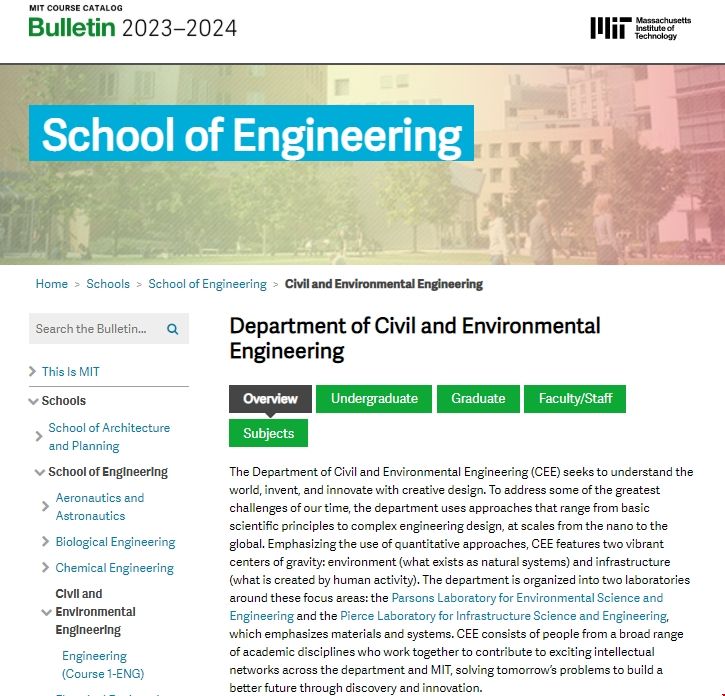Screen dimensions: 725x696
Task: Expand School of Architecture and Planning
Action: click(x=40, y=437)
